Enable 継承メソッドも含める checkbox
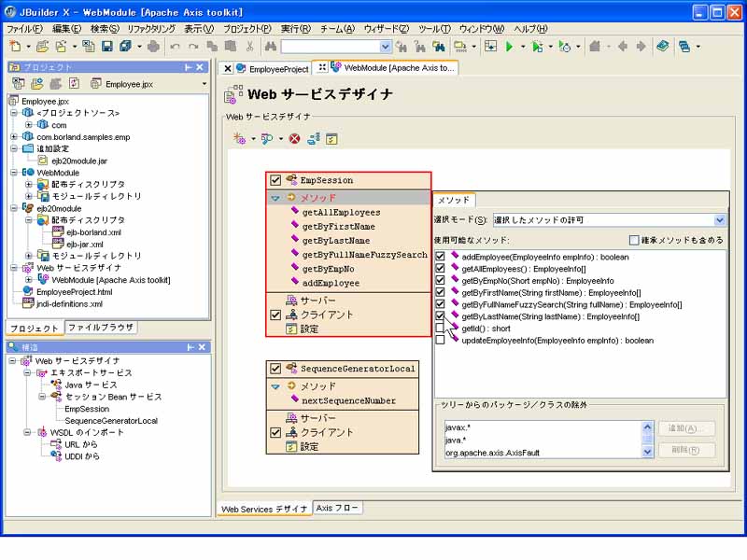This screenshot has height=560, width=747. [634, 240]
